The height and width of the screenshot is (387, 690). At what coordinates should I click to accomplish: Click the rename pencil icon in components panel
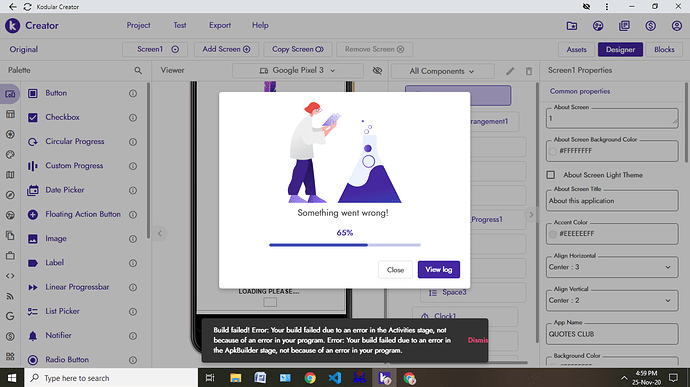point(510,71)
